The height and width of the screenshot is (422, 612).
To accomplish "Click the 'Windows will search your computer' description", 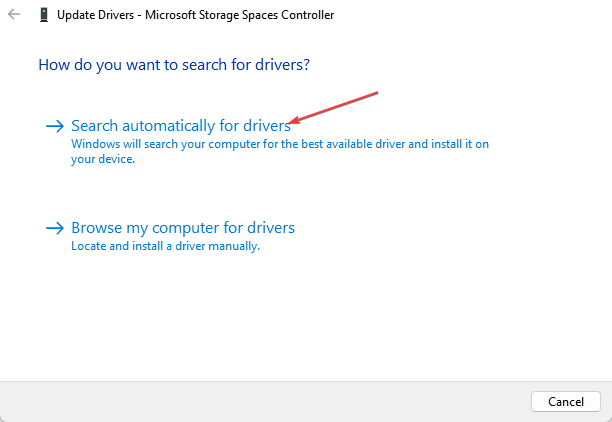I will coord(280,144).
